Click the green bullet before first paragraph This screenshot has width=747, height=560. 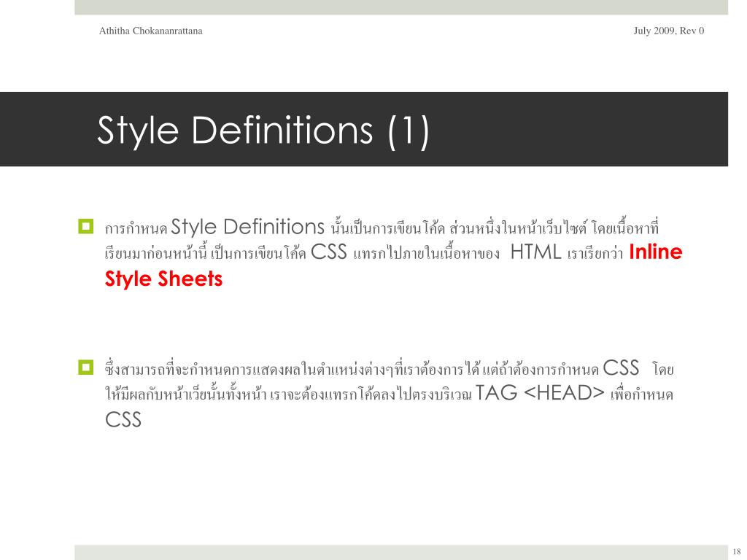click(x=86, y=226)
